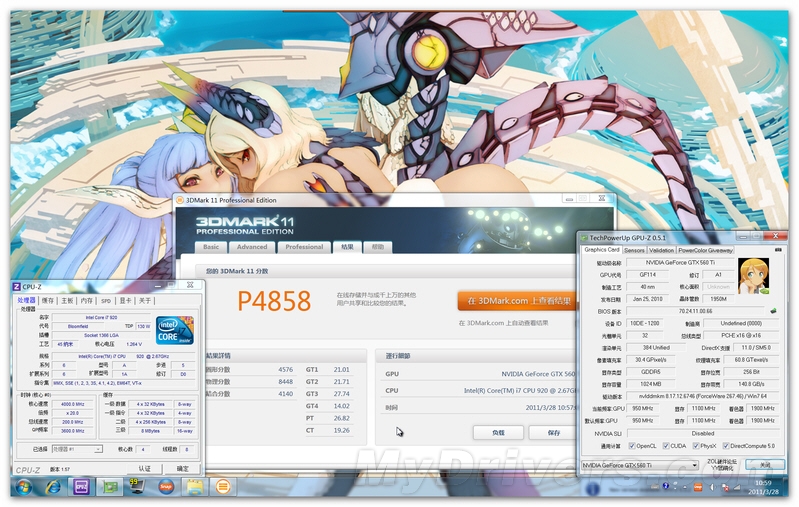Viewport: 799px width, 507px height.
Task: Open the Professional tab in 3DMark 11
Action: coord(304,247)
